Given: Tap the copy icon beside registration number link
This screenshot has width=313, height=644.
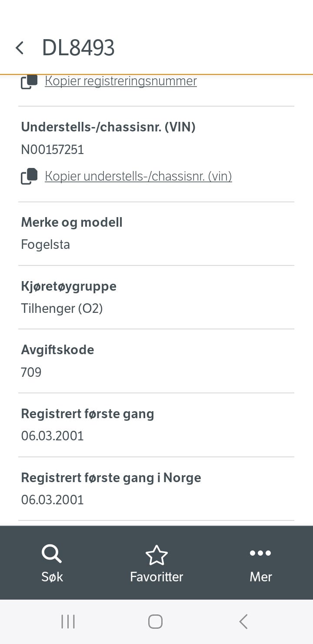Looking at the screenshot, I should pyautogui.click(x=28, y=82).
